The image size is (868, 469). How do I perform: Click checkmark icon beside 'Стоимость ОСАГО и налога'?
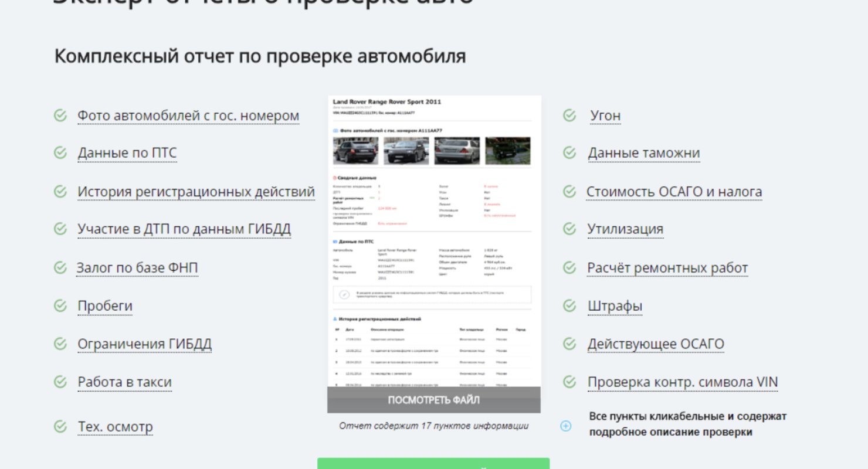click(x=569, y=191)
